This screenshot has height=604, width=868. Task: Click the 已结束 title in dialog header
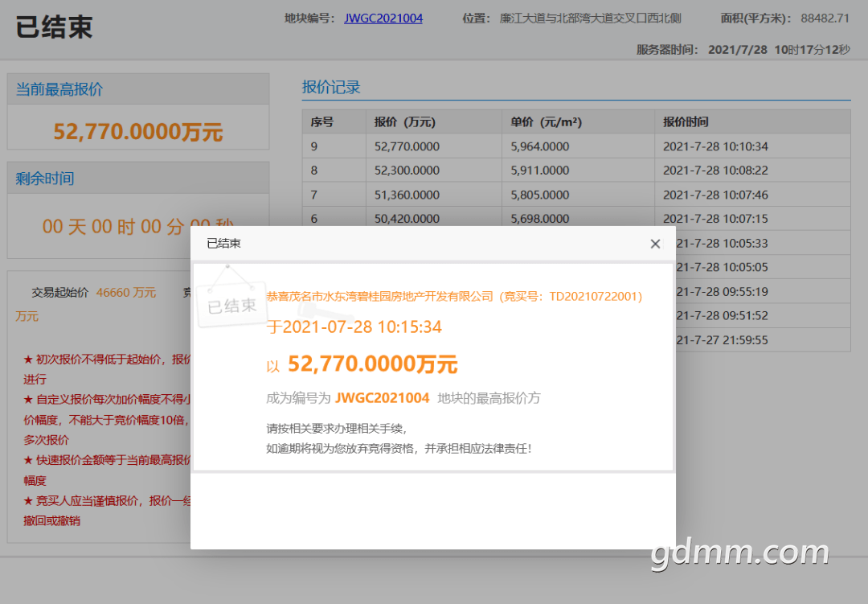[x=223, y=243]
